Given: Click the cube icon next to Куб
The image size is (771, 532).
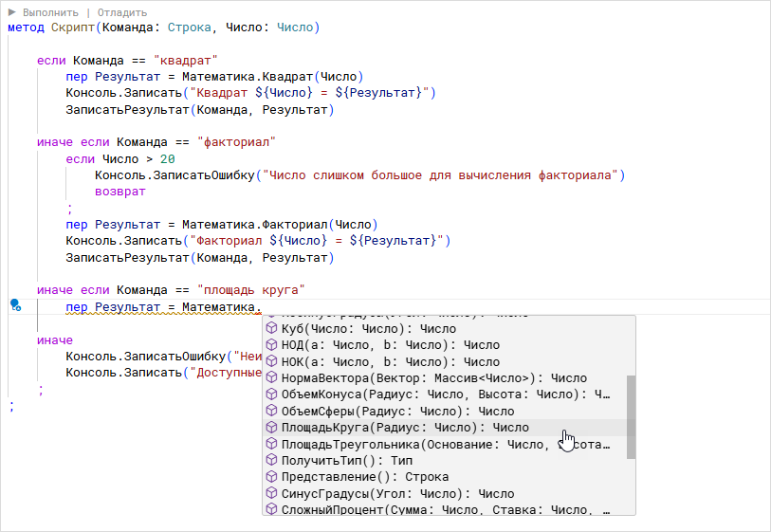Looking at the screenshot, I should tap(271, 329).
